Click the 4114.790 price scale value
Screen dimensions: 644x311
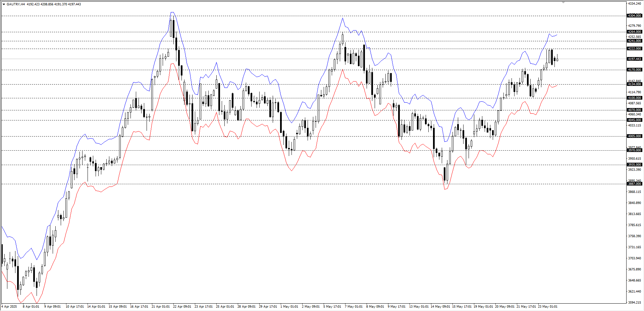pos(634,92)
